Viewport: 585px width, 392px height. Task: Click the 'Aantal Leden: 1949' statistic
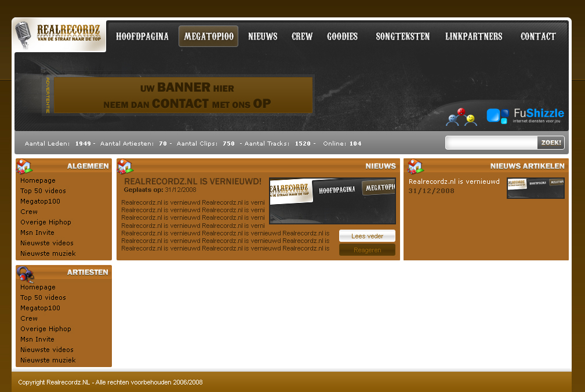(x=58, y=144)
